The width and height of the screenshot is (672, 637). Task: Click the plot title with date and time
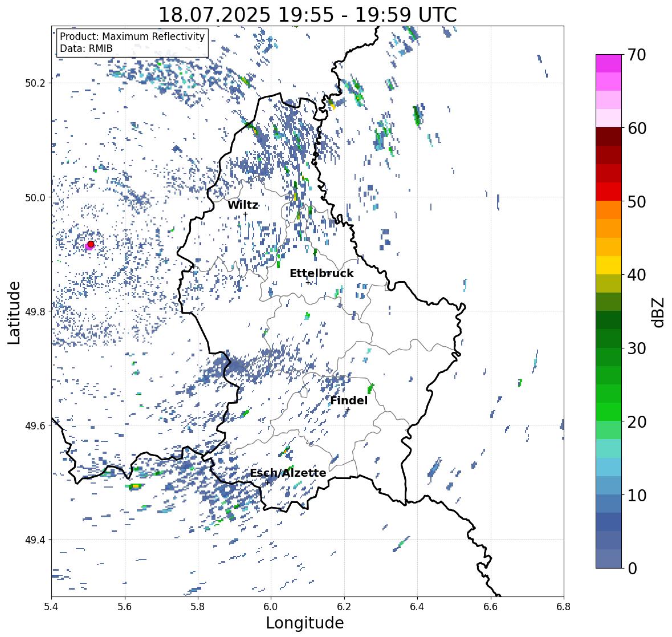point(308,15)
